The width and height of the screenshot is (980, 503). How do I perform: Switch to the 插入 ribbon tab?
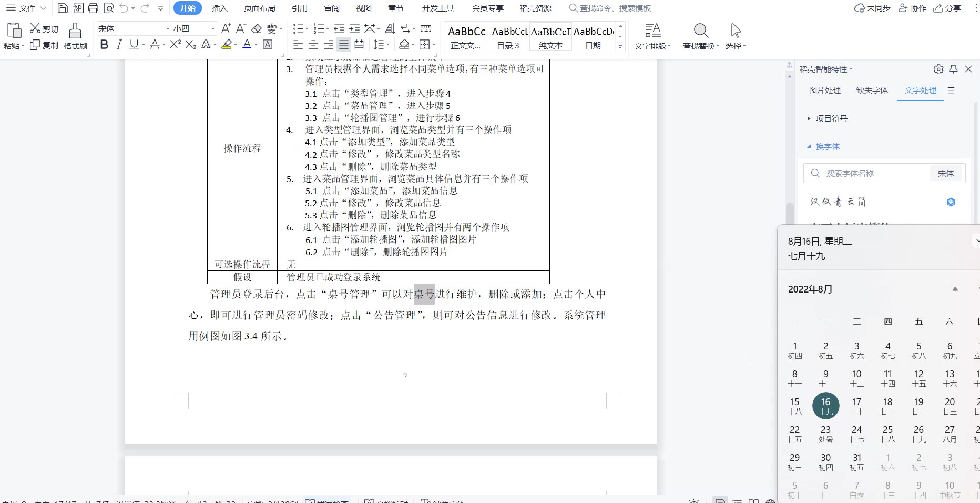(x=220, y=8)
